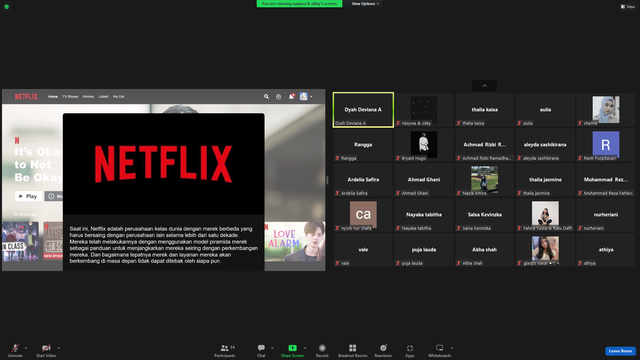The height and width of the screenshot is (360, 640).
Task: Select the aleyda sashikirana tile
Action: pos(545,145)
